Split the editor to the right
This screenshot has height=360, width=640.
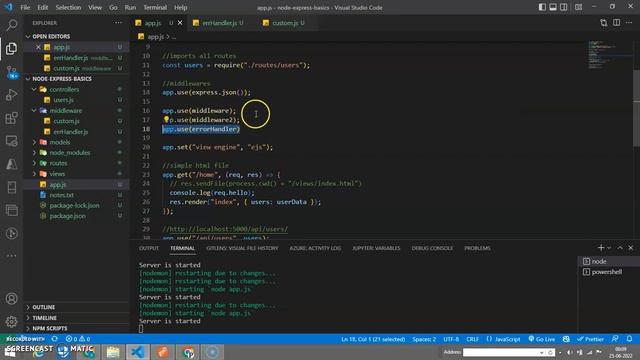616,23
